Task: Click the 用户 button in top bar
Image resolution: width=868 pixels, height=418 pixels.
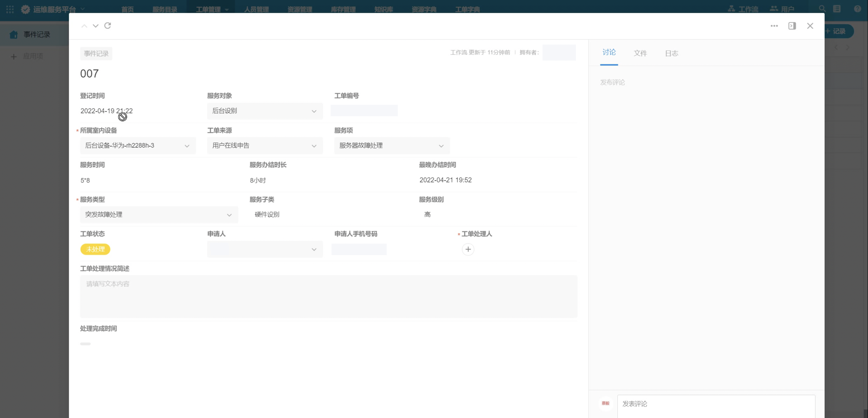Action: (782, 9)
